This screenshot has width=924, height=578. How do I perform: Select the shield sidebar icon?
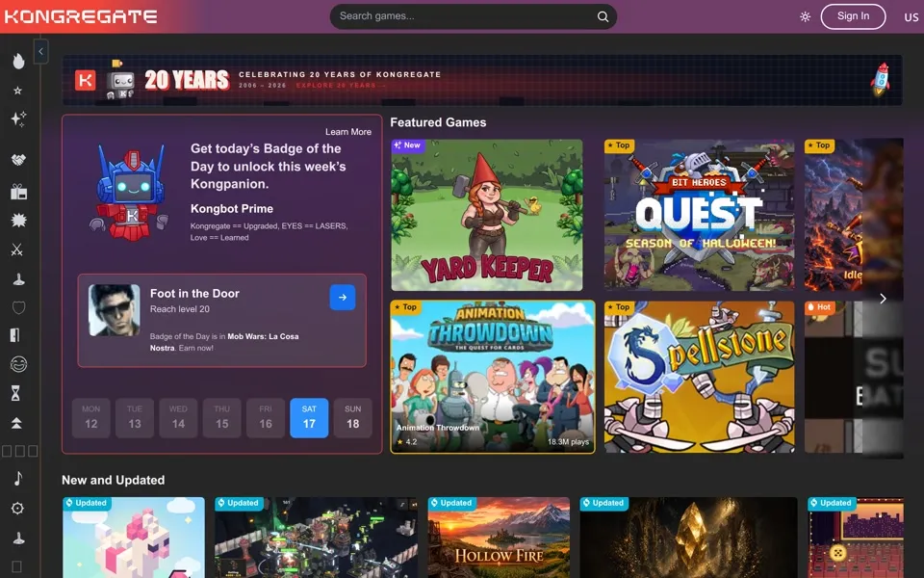[18, 307]
